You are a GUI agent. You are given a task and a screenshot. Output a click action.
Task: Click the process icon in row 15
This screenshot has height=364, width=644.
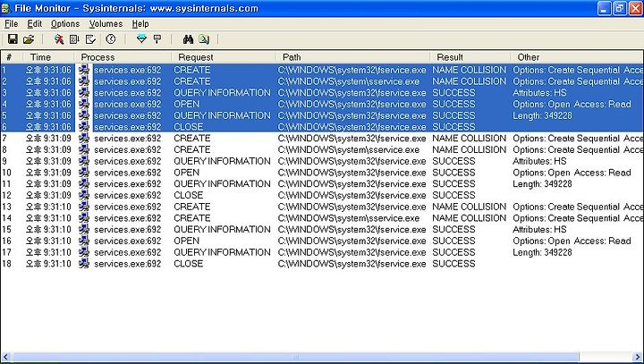[84, 229]
